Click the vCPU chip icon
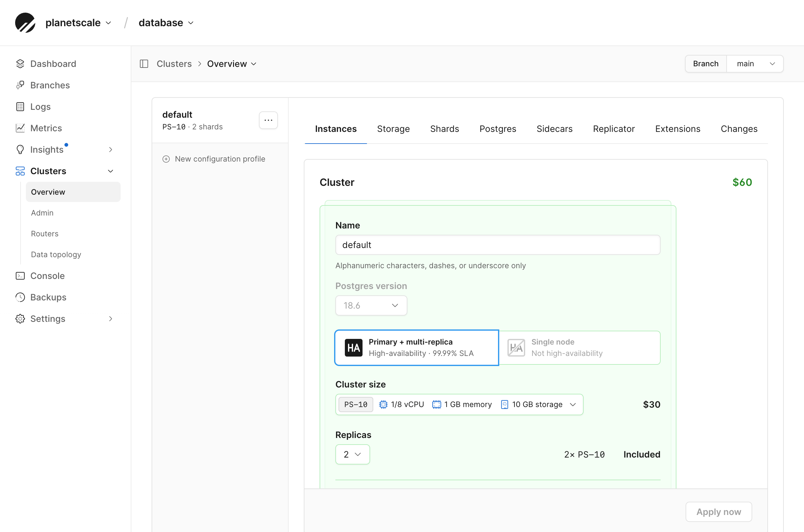 [383, 405]
